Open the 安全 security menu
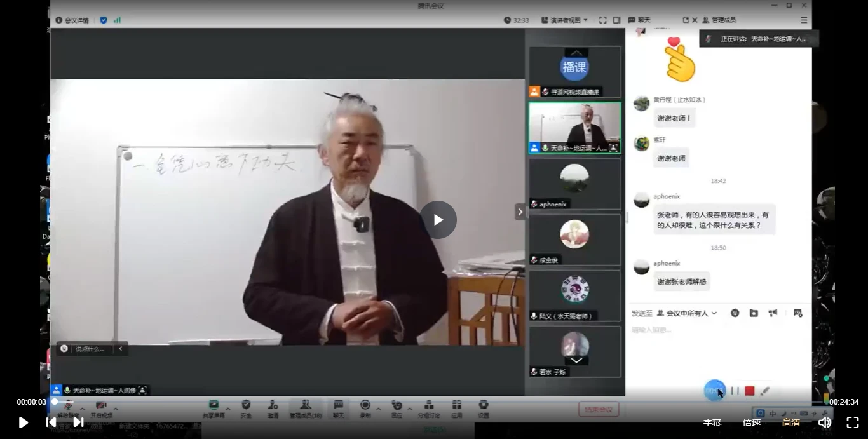Image resolution: width=868 pixels, height=439 pixels. (x=246, y=409)
